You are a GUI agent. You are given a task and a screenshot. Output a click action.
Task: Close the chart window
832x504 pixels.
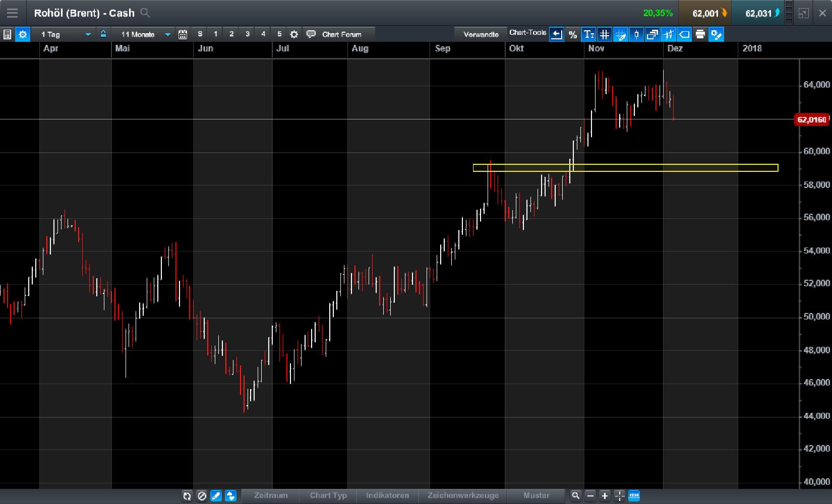pos(822,14)
